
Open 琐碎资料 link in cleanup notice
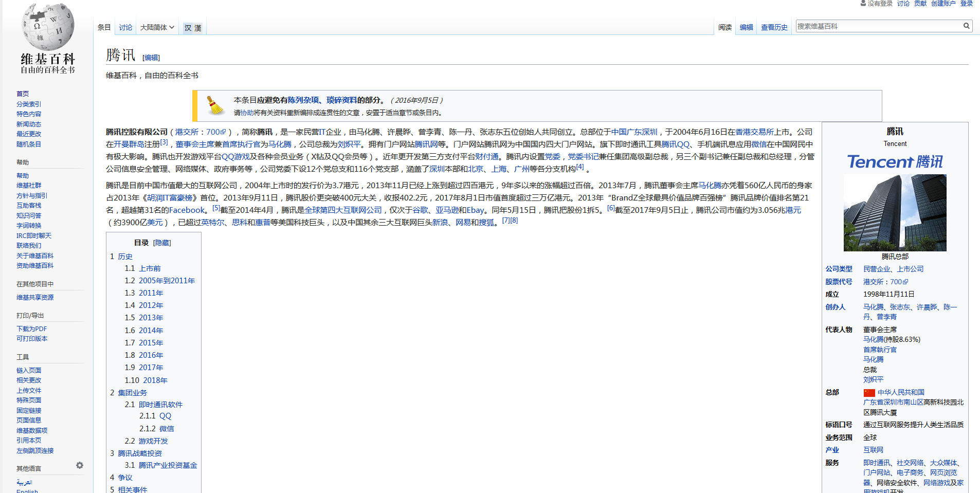click(x=341, y=100)
